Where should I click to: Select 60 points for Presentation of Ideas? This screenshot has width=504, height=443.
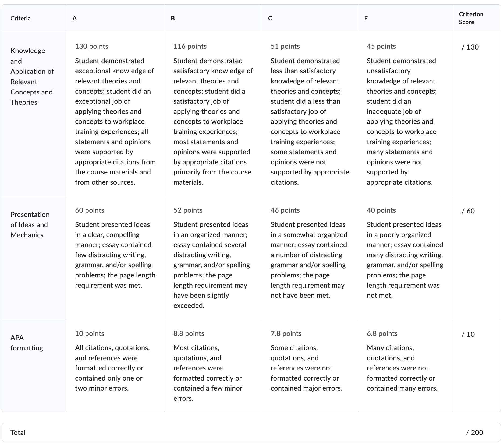[115, 258]
